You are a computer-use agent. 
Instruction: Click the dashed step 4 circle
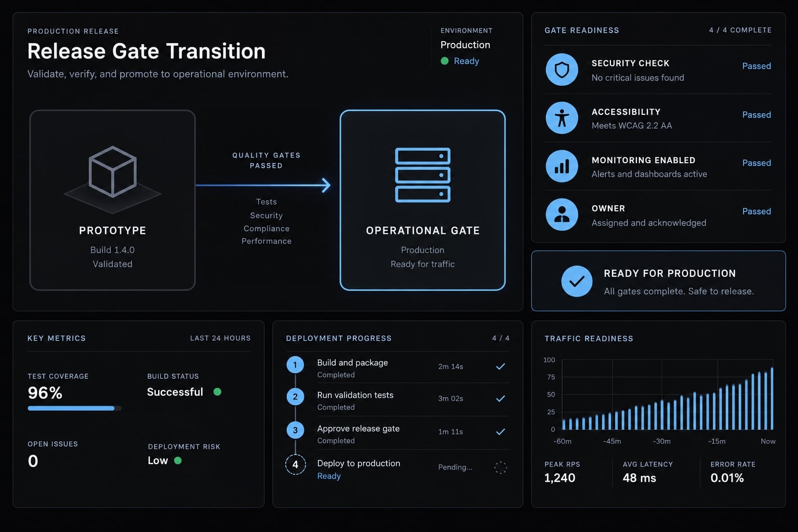tap(295, 464)
